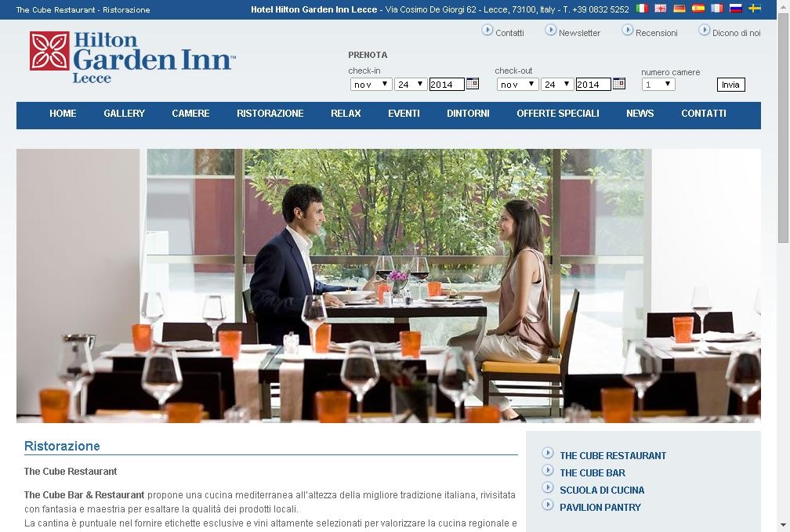
Task: Go to HOME in navigation bar
Action: click(63, 114)
